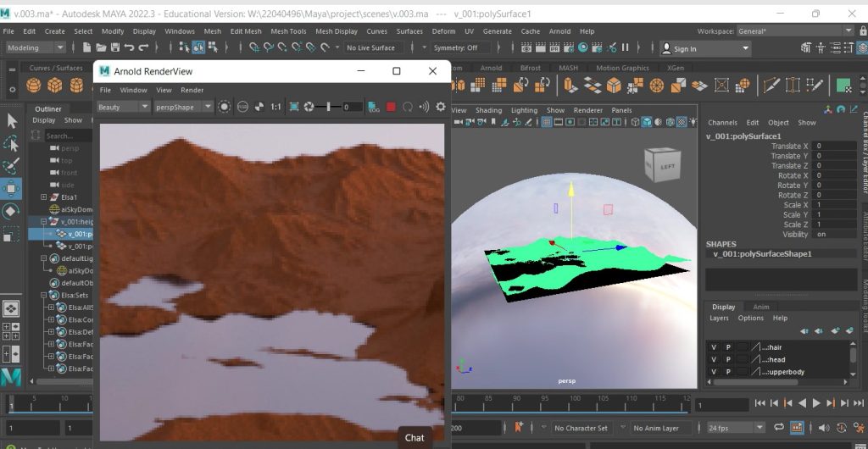Open the 24 fps frame rate dropdown
The image size is (868, 449).
pyautogui.click(x=736, y=428)
